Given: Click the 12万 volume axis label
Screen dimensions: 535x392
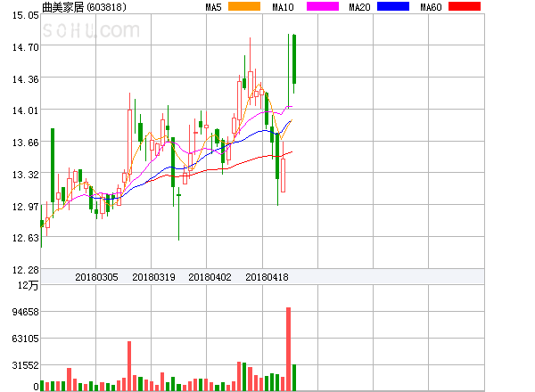Looking at the screenshot, I should coord(28,285).
